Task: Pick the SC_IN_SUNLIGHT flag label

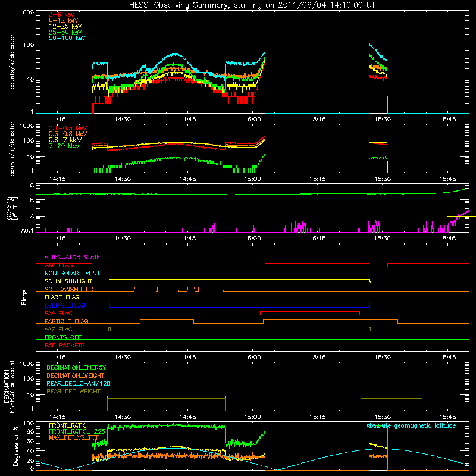Action: 68,281
